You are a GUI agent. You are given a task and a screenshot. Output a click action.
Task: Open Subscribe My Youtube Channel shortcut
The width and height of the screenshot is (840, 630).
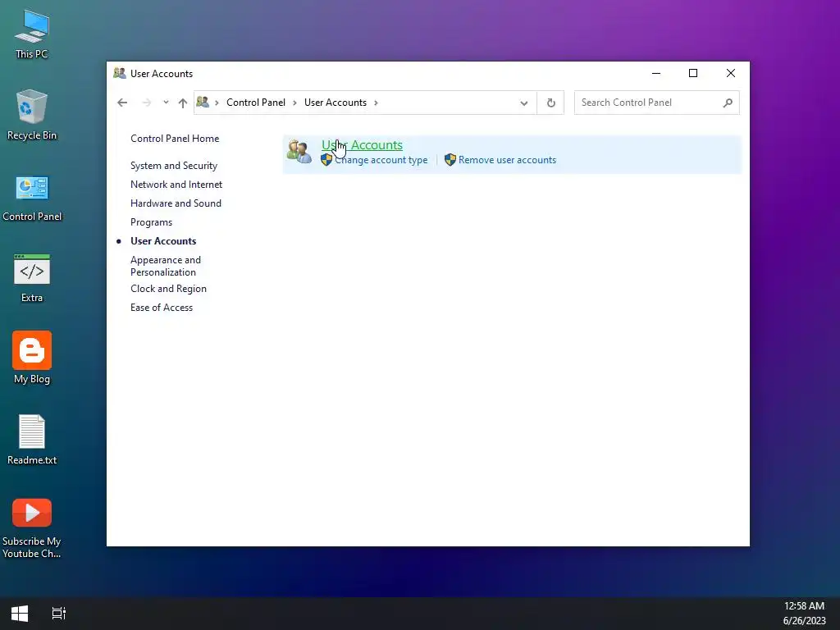(32, 528)
